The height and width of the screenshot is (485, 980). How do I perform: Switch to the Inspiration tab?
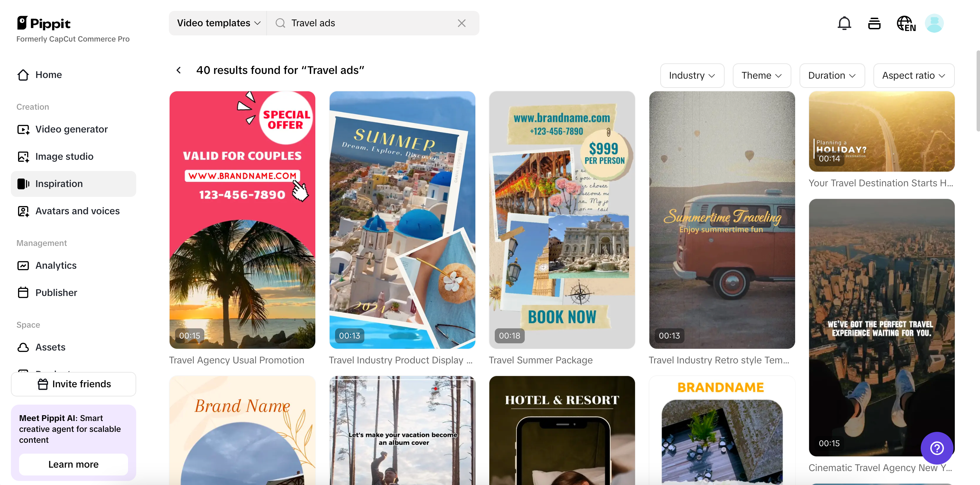point(59,184)
